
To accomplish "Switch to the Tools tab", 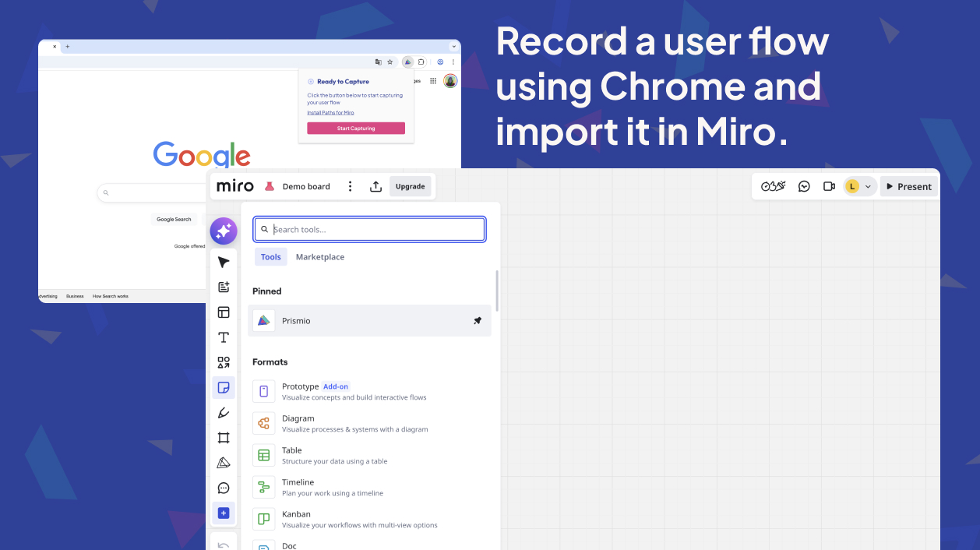I will point(271,257).
